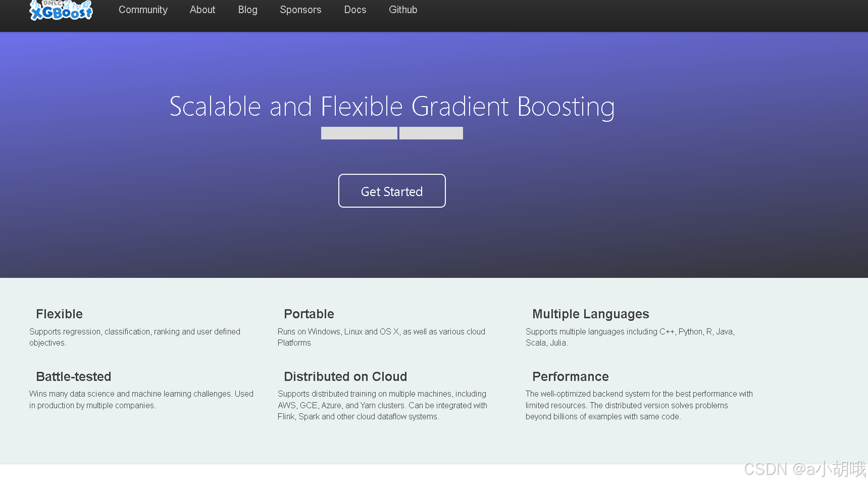The image size is (868, 484).
Task: Open the Docs link
Action: pyautogui.click(x=355, y=10)
